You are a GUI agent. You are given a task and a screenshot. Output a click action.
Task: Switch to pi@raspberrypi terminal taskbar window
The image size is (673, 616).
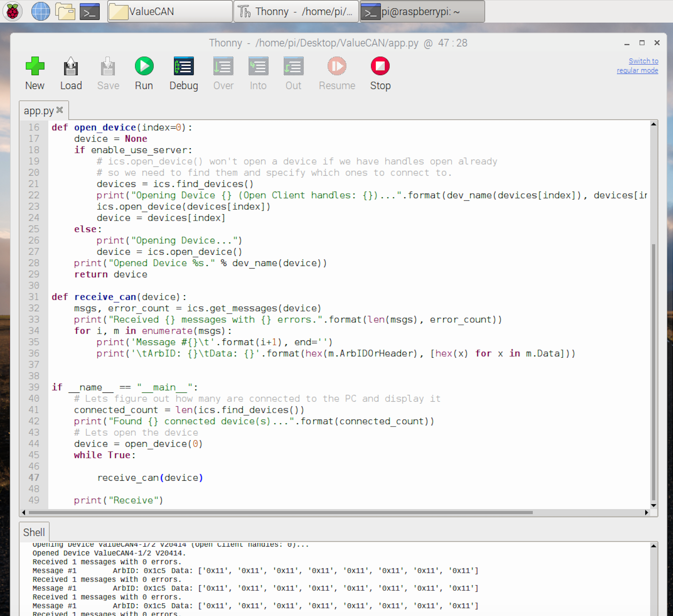tap(423, 11)
